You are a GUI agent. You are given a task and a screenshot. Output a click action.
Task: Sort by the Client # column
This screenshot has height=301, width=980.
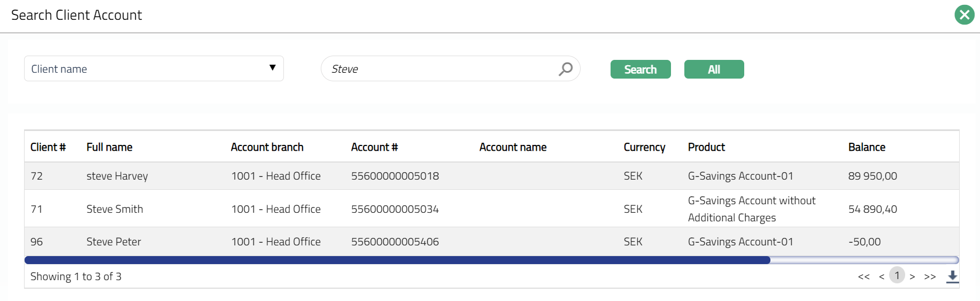(48, 147)
